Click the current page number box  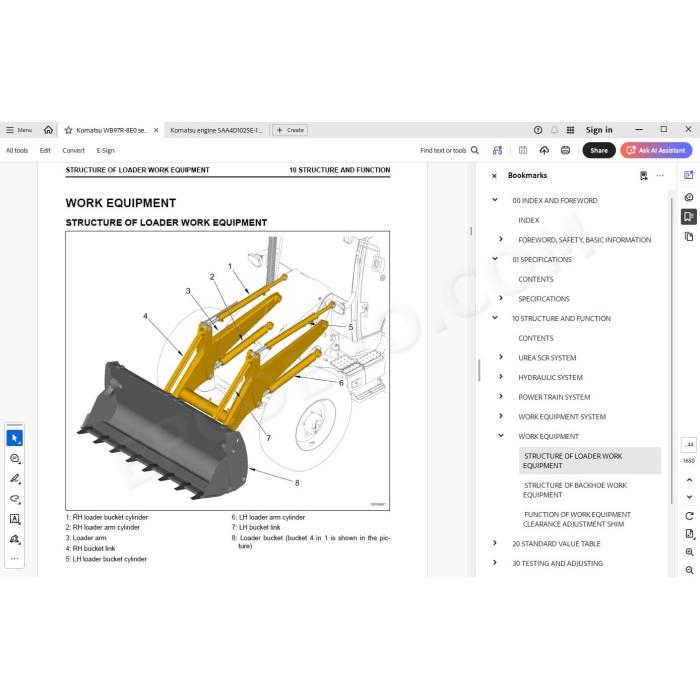point(689,445)
